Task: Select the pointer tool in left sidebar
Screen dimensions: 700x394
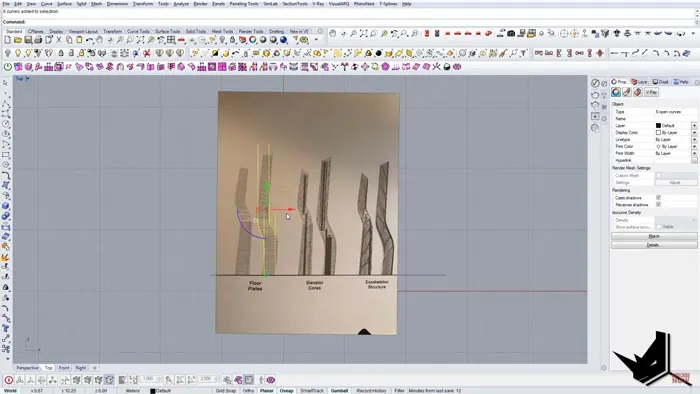Action: (5, 83)
